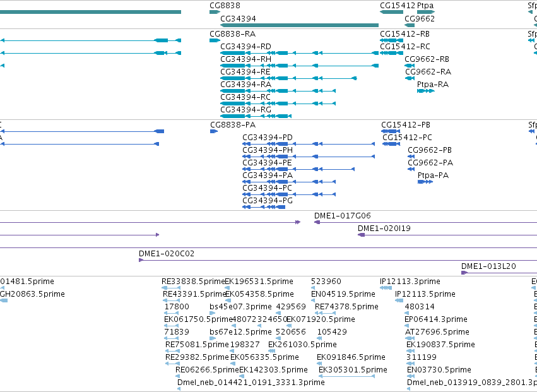This screenshot has height=392, width=537.
Task: Click BAC clone DME1-020I19
Action: coord(384,229)
